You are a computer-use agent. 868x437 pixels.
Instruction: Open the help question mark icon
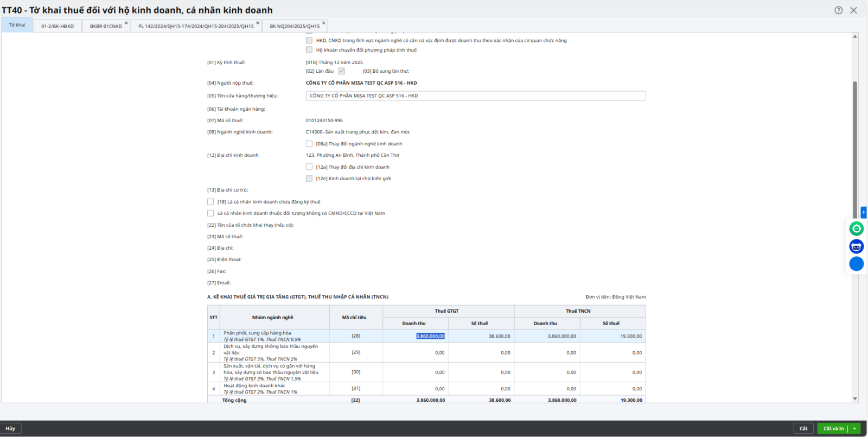[x=838, y=10]
